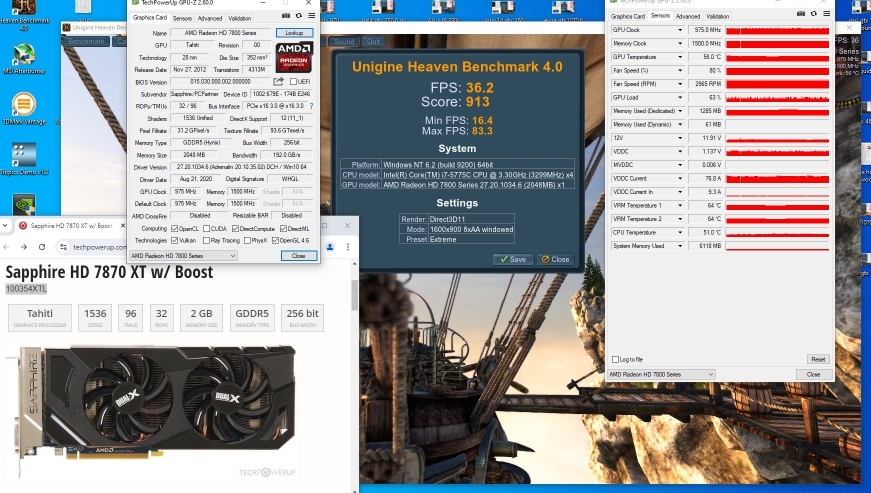Close the Heaven Benchmark results dialog

tap(555, 259)
